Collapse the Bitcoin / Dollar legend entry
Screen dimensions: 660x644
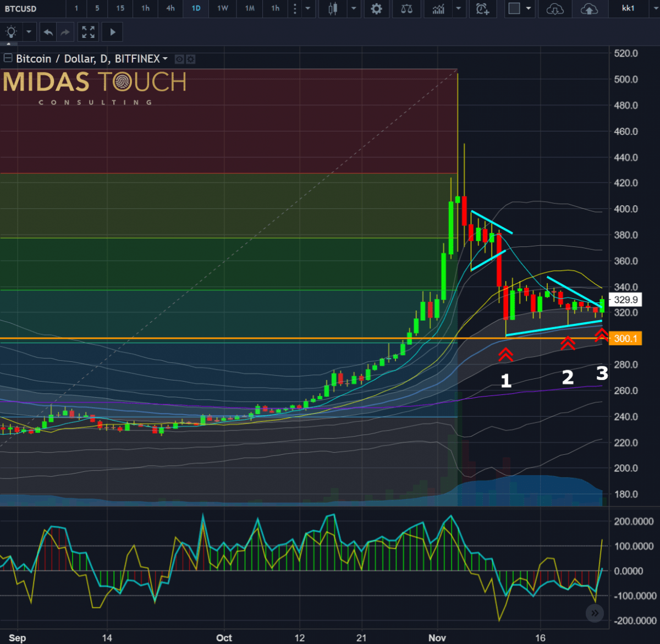8,58
